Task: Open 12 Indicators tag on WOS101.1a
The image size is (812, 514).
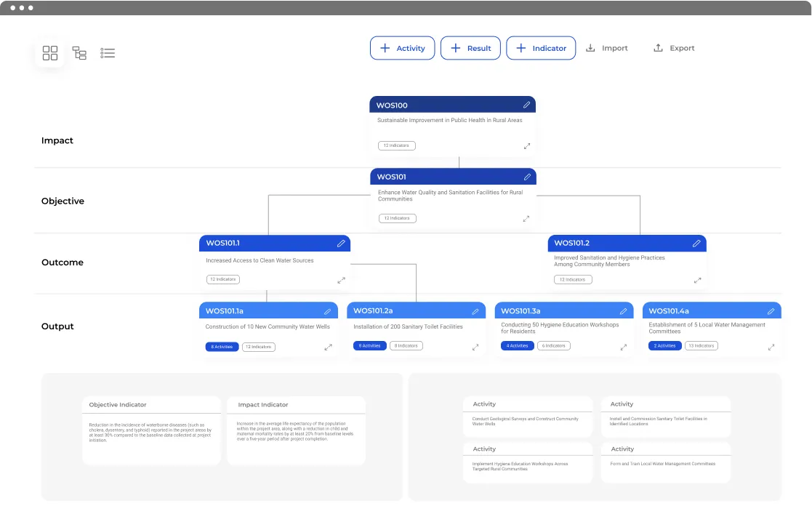Action: click(x=258, y=347)
